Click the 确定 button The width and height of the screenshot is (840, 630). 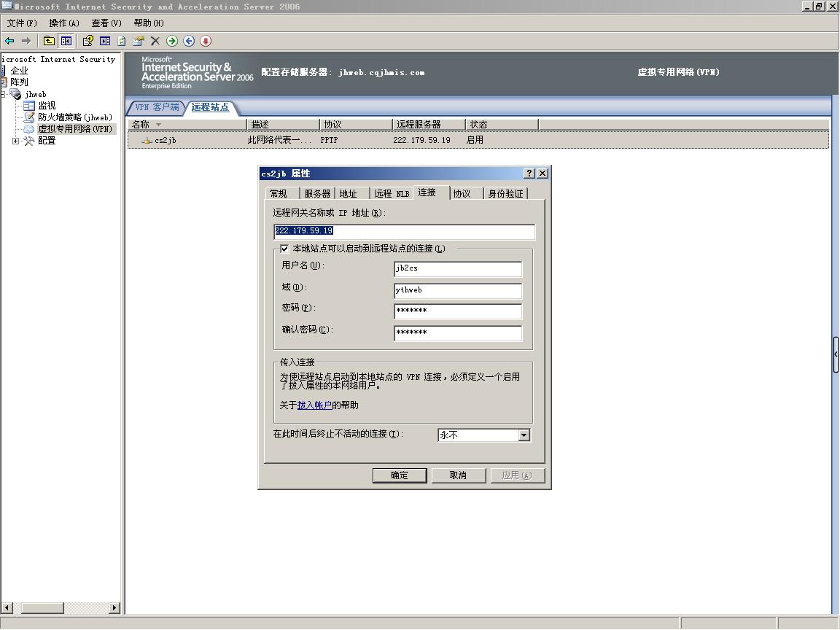click(400, 475)
